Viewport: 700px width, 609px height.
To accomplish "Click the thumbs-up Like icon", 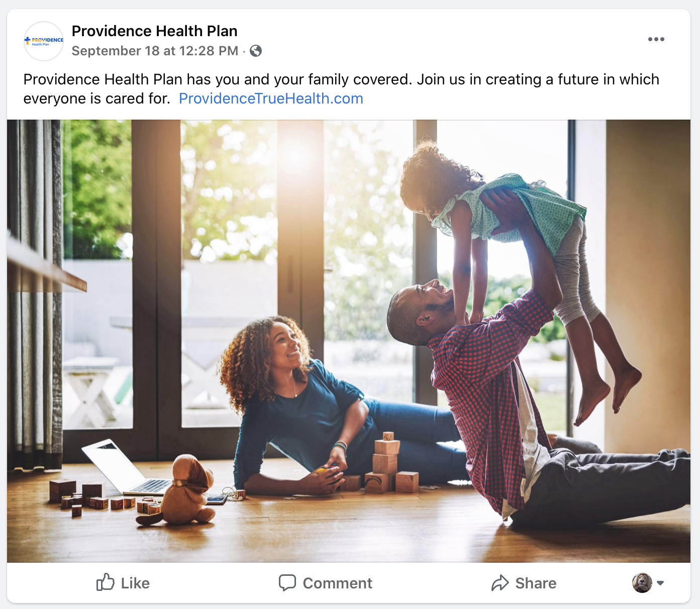I will [106, 582].
